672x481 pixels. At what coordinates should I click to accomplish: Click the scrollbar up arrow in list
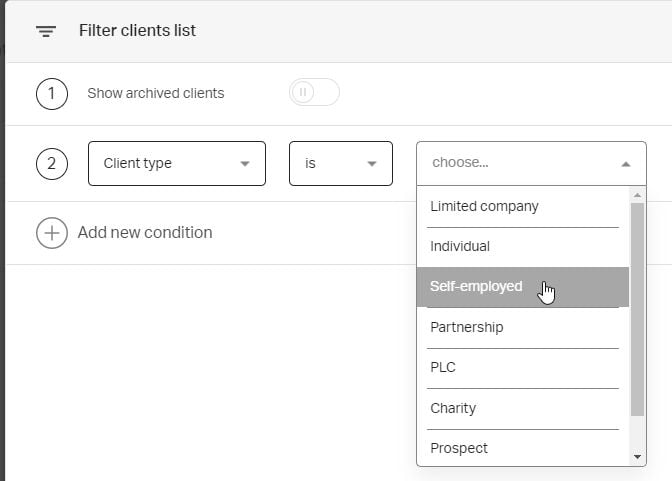(x=638, y=195)
